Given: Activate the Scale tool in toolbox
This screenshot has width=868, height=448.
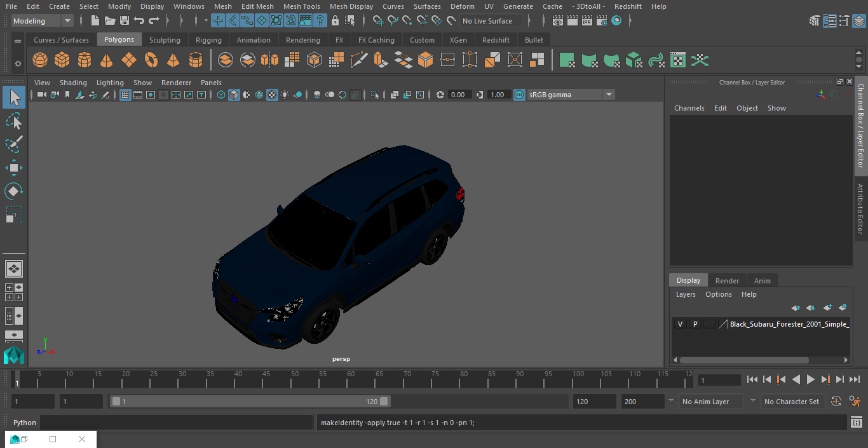Looking at the screenshot, I should 14,215.
